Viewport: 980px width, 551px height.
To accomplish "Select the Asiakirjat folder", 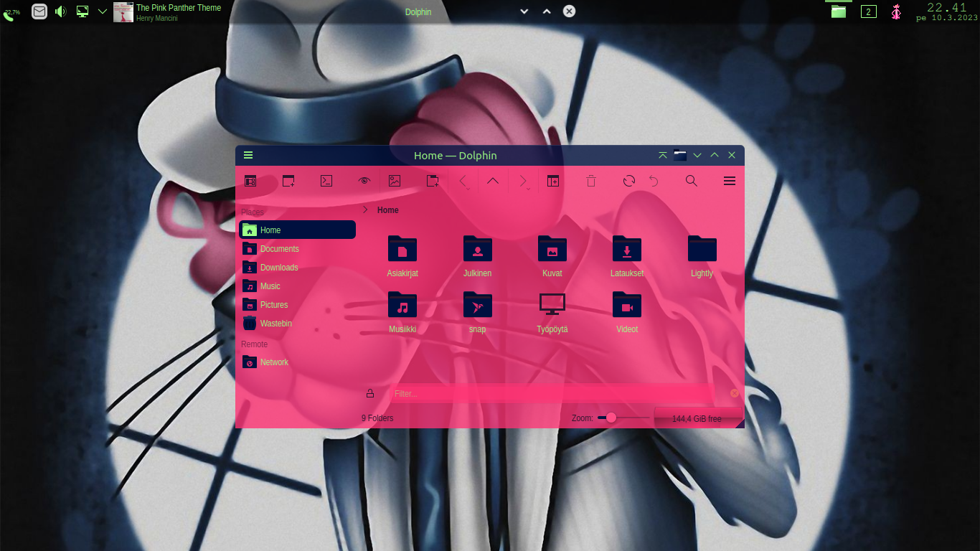I will [402, 257].
